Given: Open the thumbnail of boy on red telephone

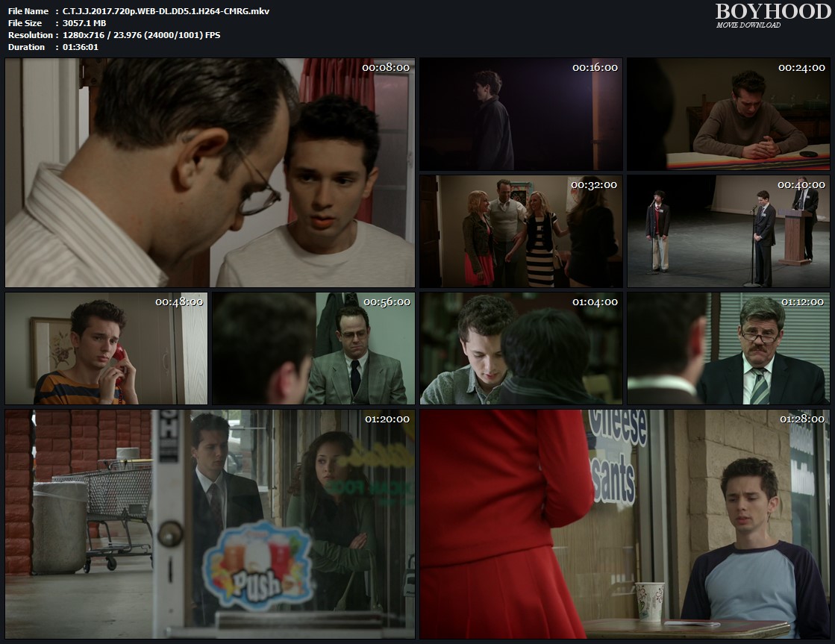Looking at the screenshot, I should pyautogui.click(x=106, y=348).
